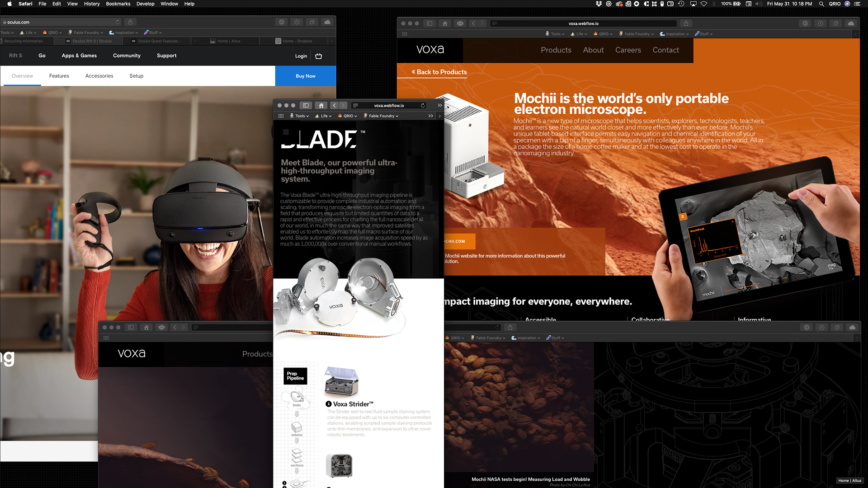The image size is (868, 488).
Task: Open Safari History menu
Action: click(x=92, y=4)
